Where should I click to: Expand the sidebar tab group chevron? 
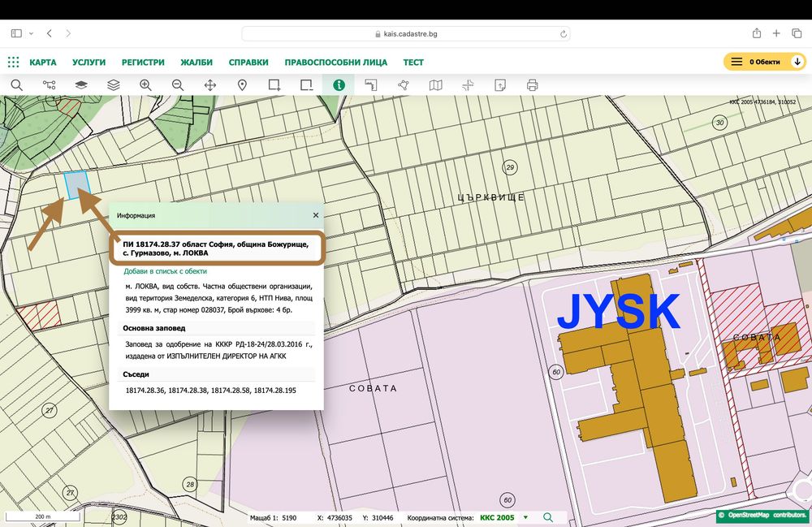(x=31, y=33)
